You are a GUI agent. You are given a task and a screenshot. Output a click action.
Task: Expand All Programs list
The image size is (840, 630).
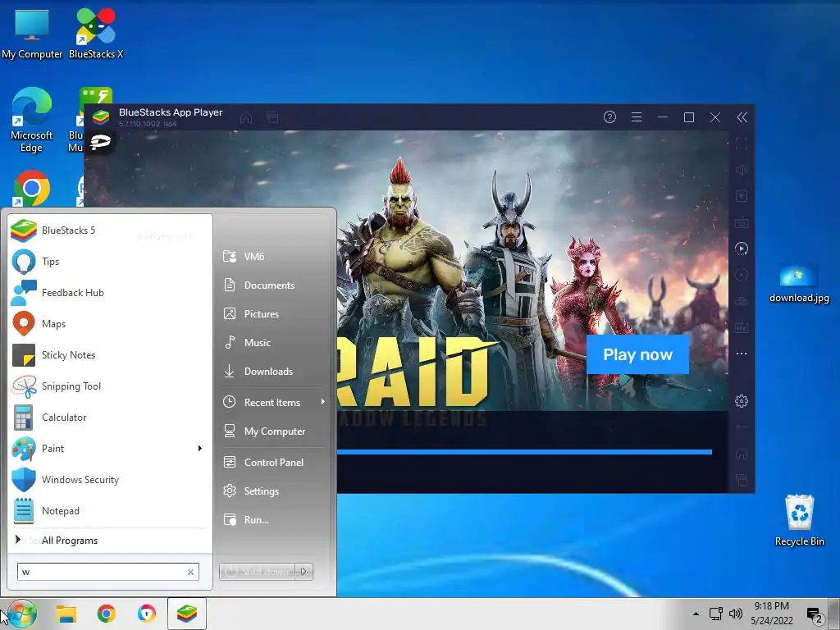click(x=110, y=540)
